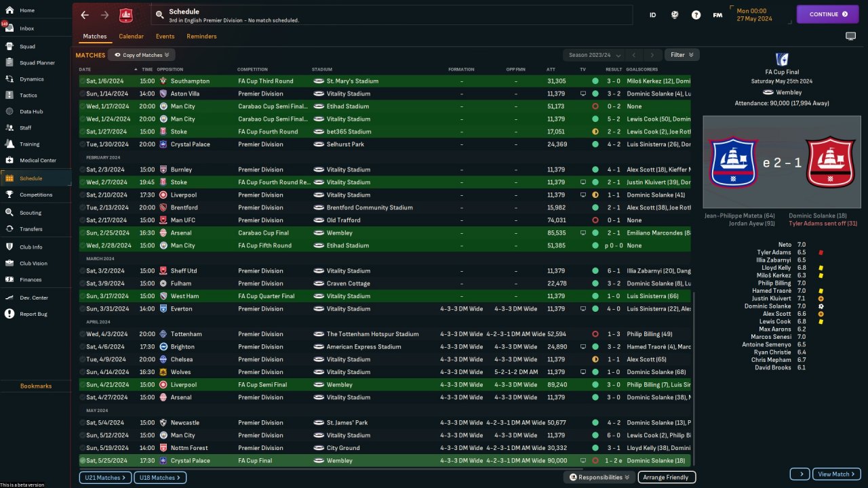Open the Competitions section

point(36,195)
